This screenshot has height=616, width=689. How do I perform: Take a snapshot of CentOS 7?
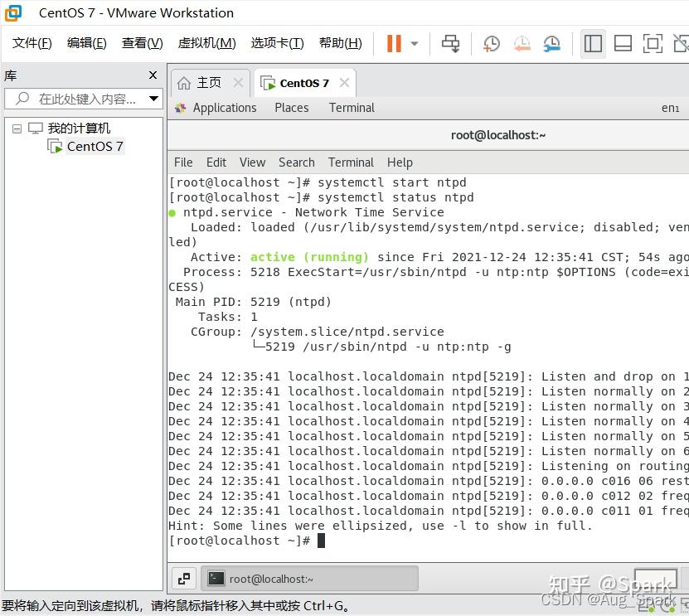click(491, 43)
